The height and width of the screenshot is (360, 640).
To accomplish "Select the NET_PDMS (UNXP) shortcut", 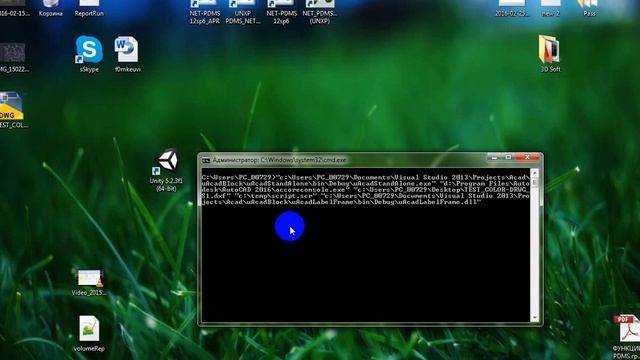I will pyautogui.click(x=320, y=12).
